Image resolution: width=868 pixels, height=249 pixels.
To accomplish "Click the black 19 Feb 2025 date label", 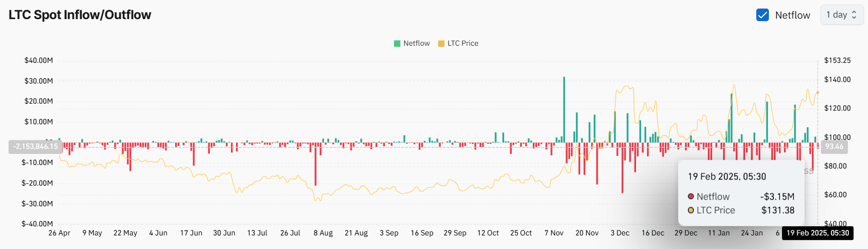I will click(x=818, y=233).
